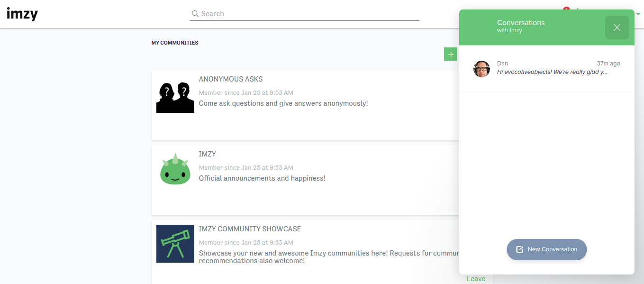Leave the Imzy Community Showcase
Viewport: 644px width, 284px height.
point(476,279)
